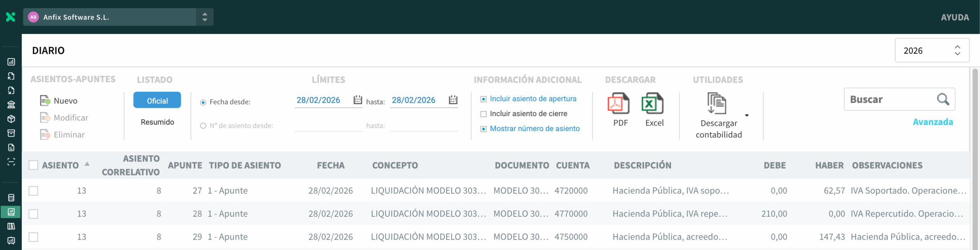
Task: Open the Fecha desde calendar picker
Action: coord(358,100)
